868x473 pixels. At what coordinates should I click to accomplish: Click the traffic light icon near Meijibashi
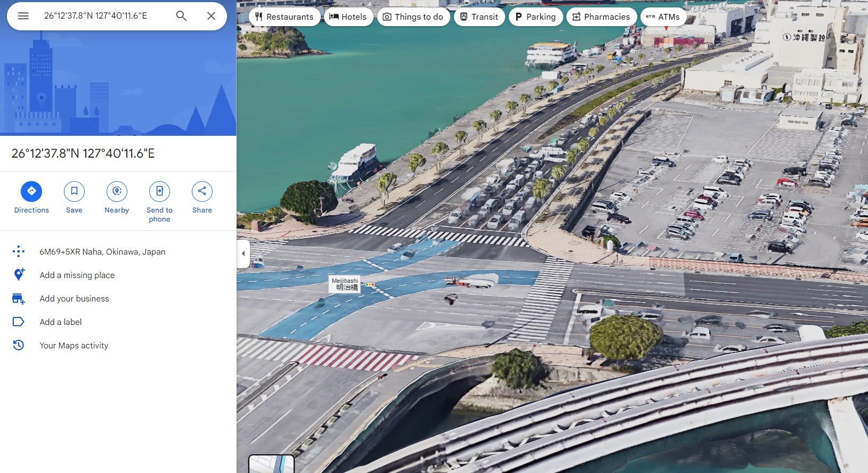tap(370, 284)
